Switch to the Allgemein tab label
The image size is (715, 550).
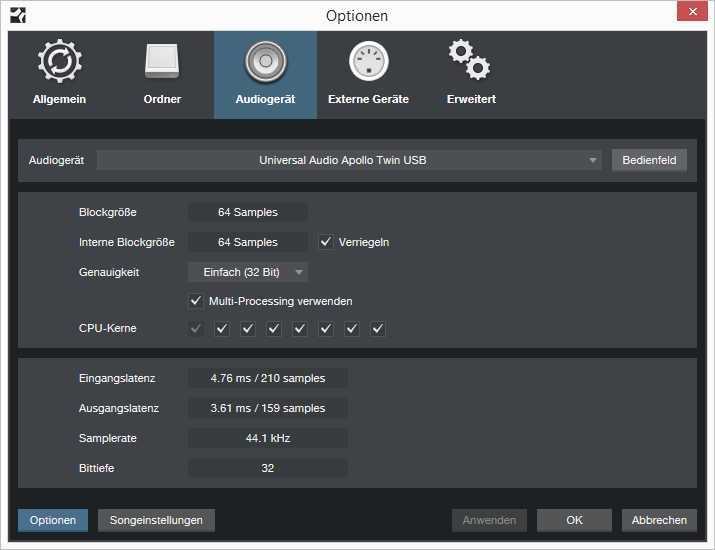59,99
